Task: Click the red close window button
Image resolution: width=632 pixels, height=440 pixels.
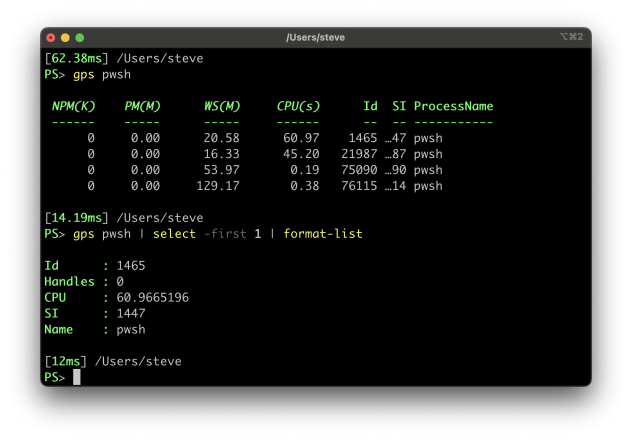Action: [51, 37]
